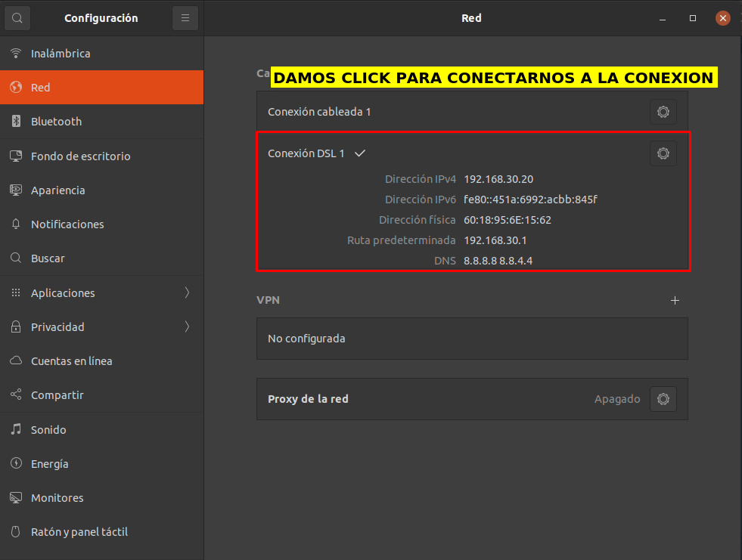Screen dimensions: 742x560
Task: Select Ratón y panel táctil option
Action: (x=79, y=532)
